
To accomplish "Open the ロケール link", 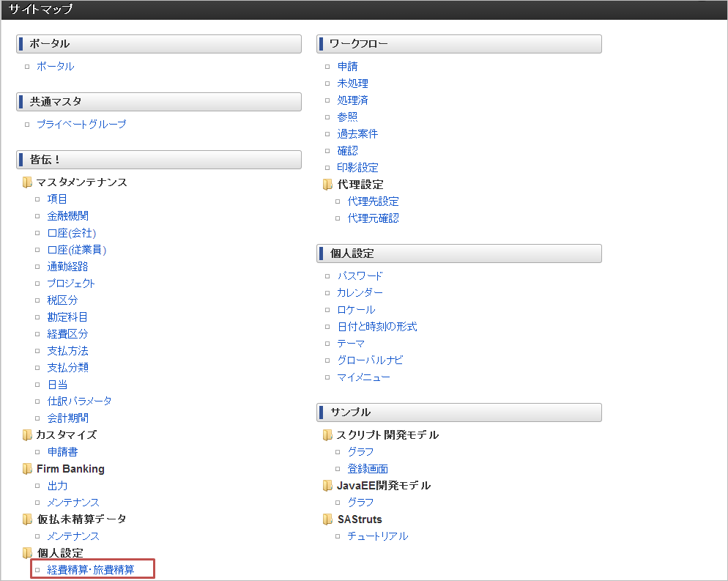I will (356, 310).
